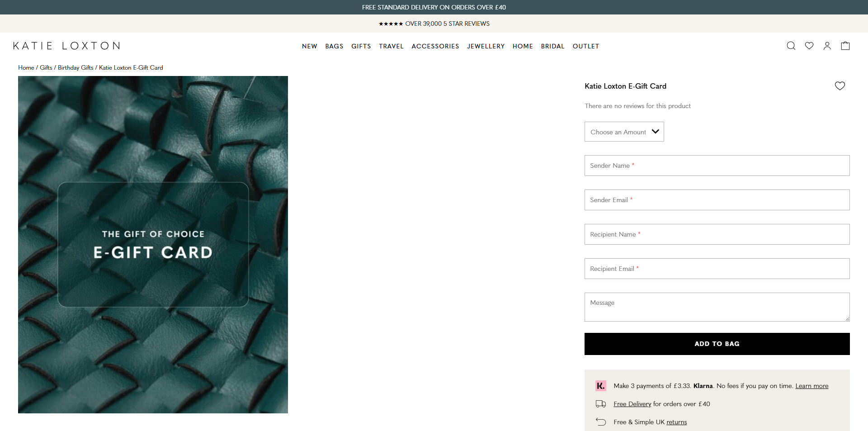Click the pink Klarna payment icon
Image resolution: width=868 pixels, height=431 pixels.
pyautogui.click(x=601, y=386)
